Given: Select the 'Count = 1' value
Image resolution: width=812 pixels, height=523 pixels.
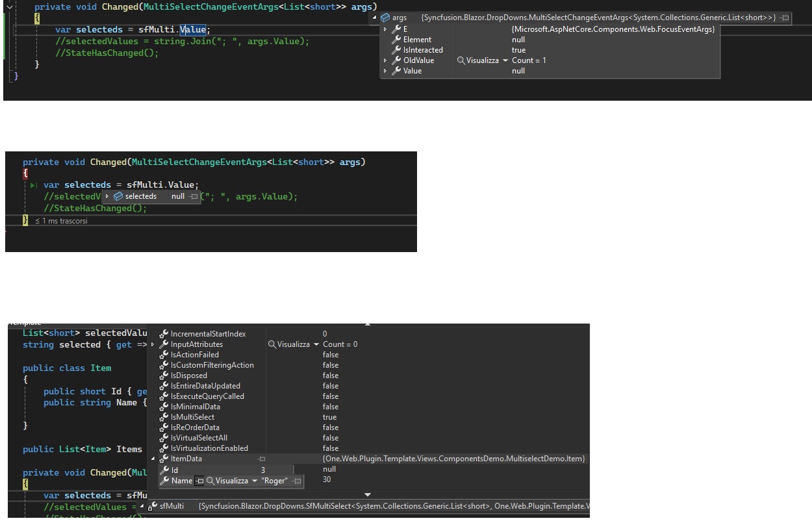Looking at the screenshot, I should (529, 60).
